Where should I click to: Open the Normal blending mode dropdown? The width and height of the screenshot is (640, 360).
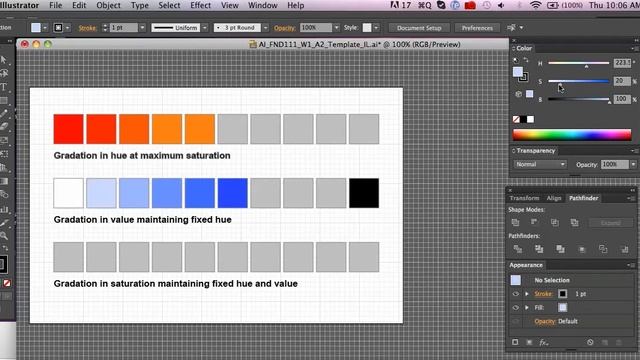[540, 164]
